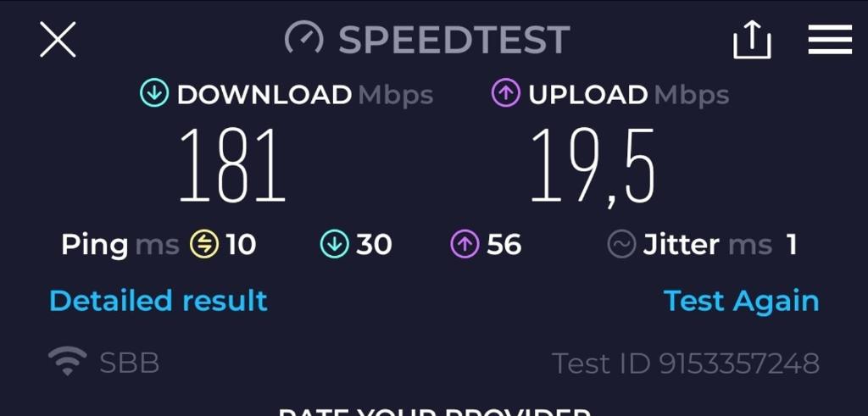
Task: Tap Test Again
Action: point(741,302)
